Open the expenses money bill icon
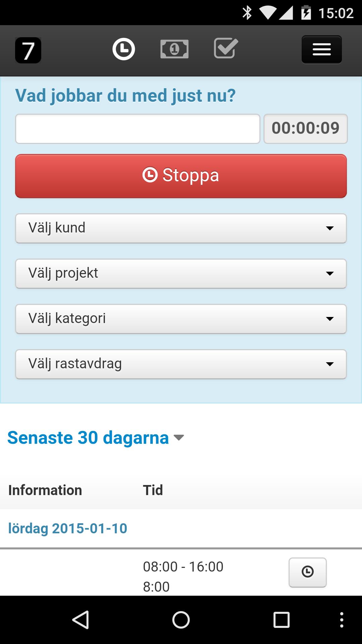This screenshot has width=362, height=644. [x=174, y=49]
